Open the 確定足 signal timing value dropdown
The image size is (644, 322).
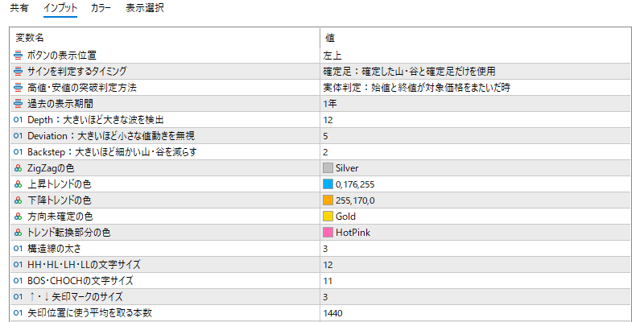475,71
